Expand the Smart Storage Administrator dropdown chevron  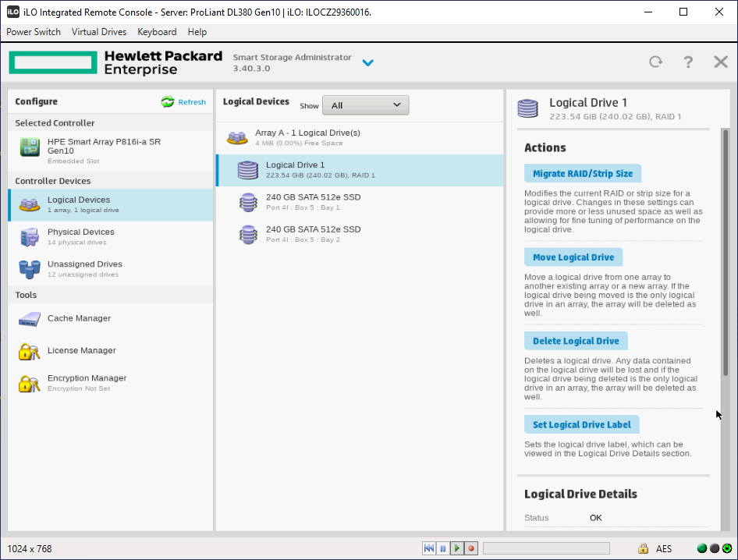pos(368,62)
